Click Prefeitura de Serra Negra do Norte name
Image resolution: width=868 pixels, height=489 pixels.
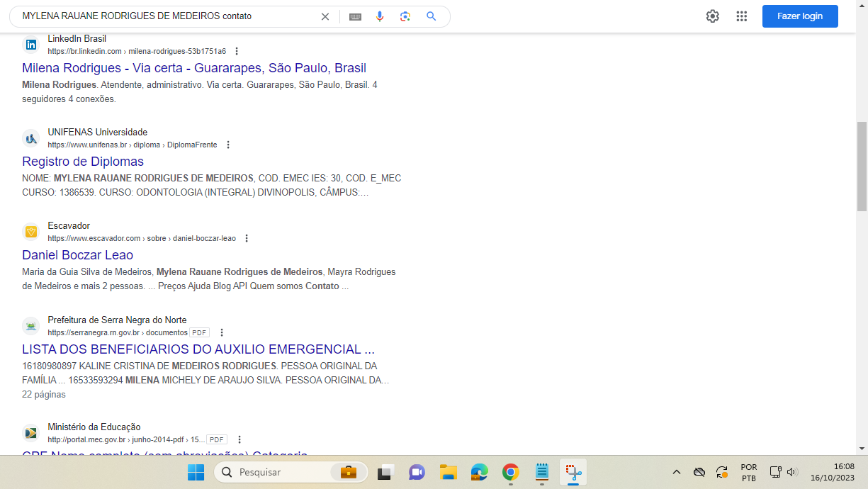tap(118, 320)
